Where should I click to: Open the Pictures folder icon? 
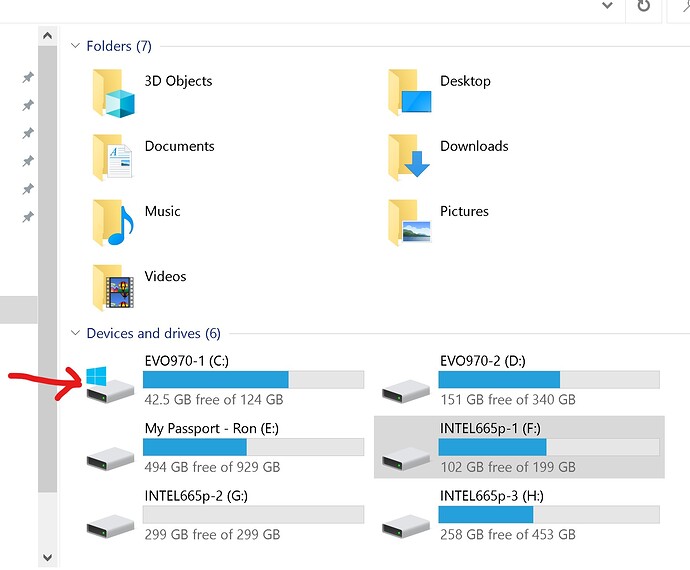pyautogui.click(x=410, y=222)
